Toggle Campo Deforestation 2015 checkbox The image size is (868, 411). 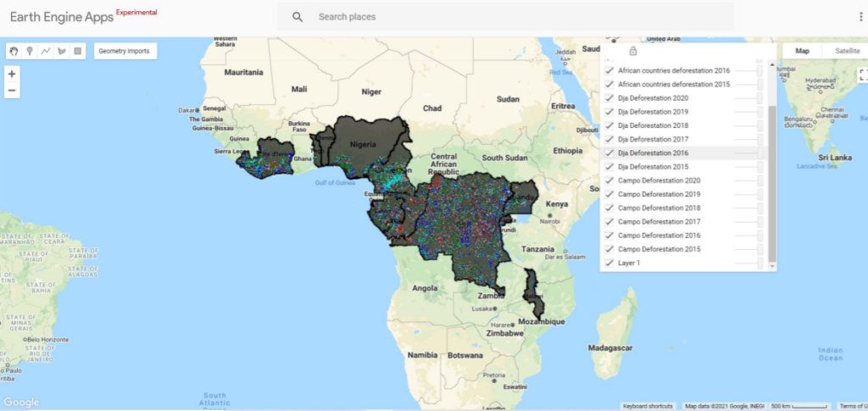609,249
